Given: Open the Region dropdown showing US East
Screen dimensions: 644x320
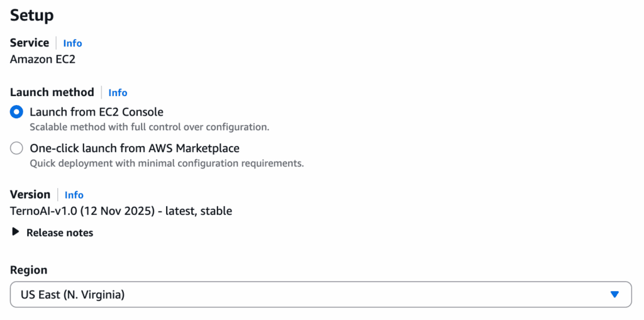Looking at the screenshot, I should coord(321,294).
